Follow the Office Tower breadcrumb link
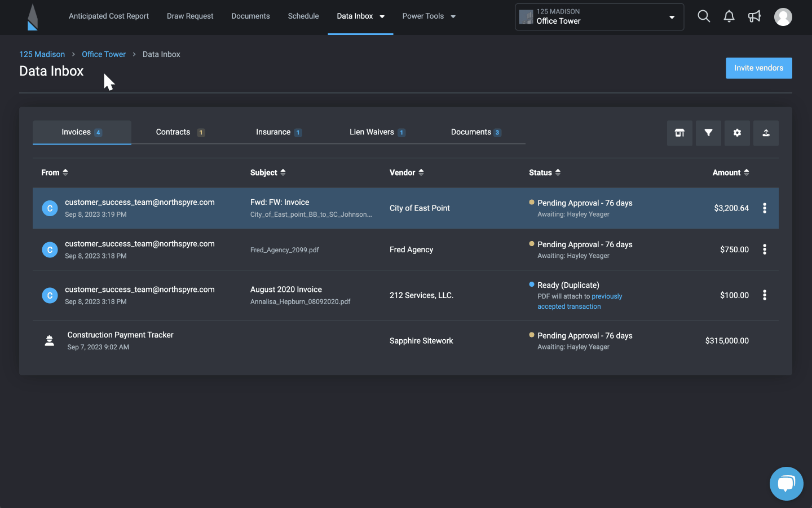Viewport: 812px width, 508px height. coord(104,54)
